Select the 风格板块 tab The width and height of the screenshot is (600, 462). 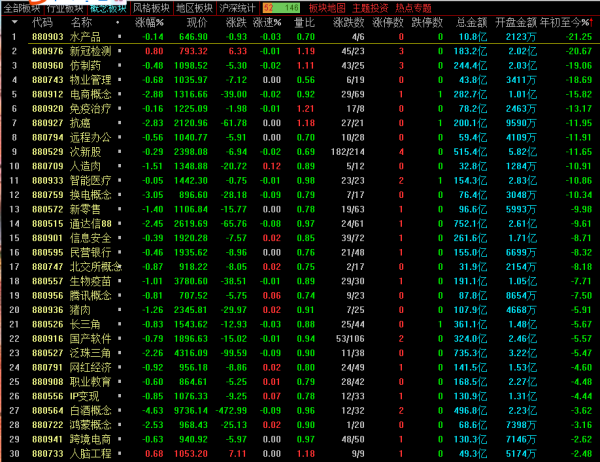tap(150, 7)
